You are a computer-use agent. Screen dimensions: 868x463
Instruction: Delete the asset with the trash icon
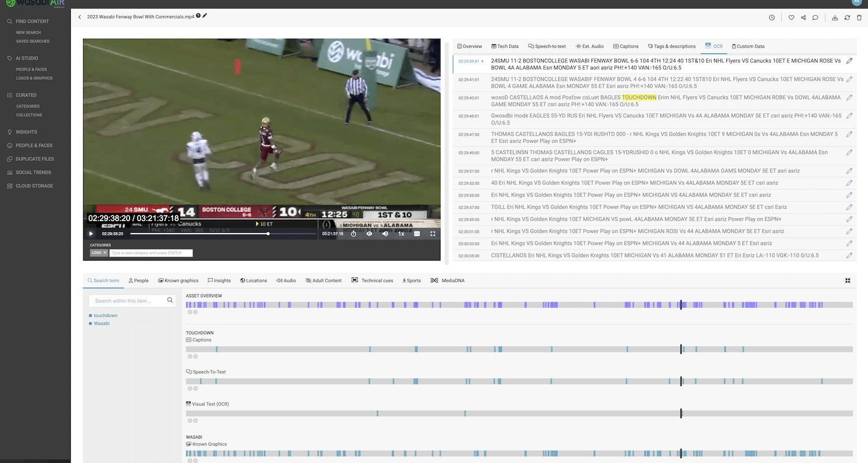click(859, 17)
